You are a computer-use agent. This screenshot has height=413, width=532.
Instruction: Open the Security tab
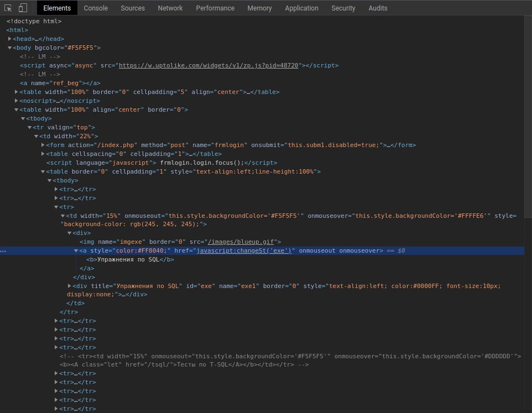(x=343, y=8)
